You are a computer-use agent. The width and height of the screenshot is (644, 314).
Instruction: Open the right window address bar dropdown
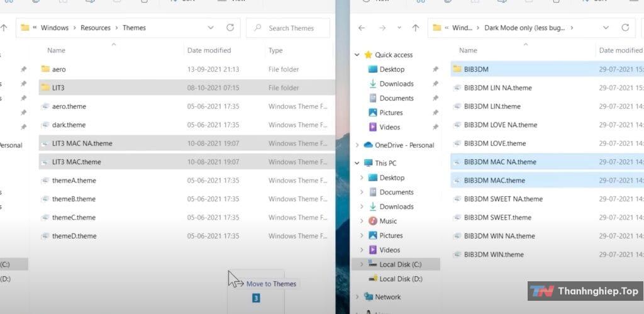tap(606, 28)
